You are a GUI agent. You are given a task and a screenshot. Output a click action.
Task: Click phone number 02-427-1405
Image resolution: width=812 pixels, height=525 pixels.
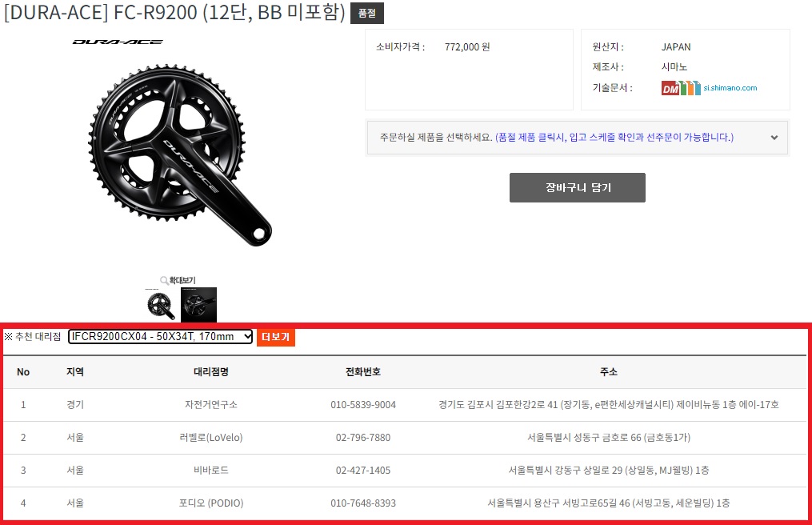pos(363,471)
